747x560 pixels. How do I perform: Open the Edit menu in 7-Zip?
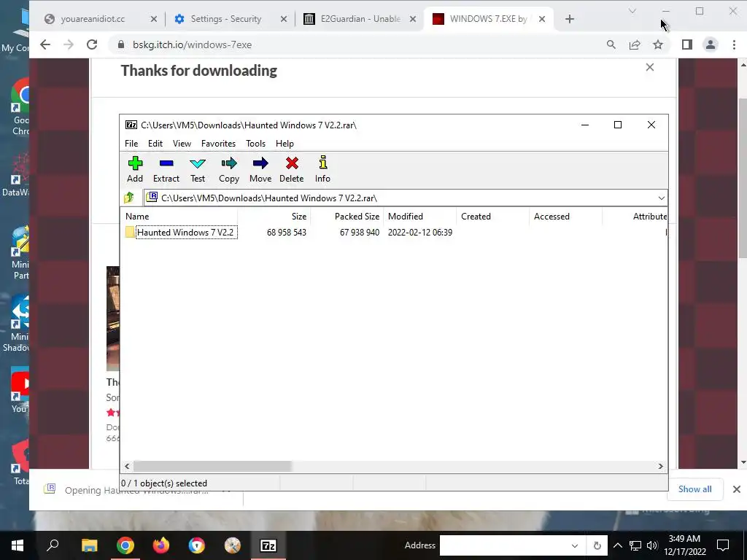(155, 144)
